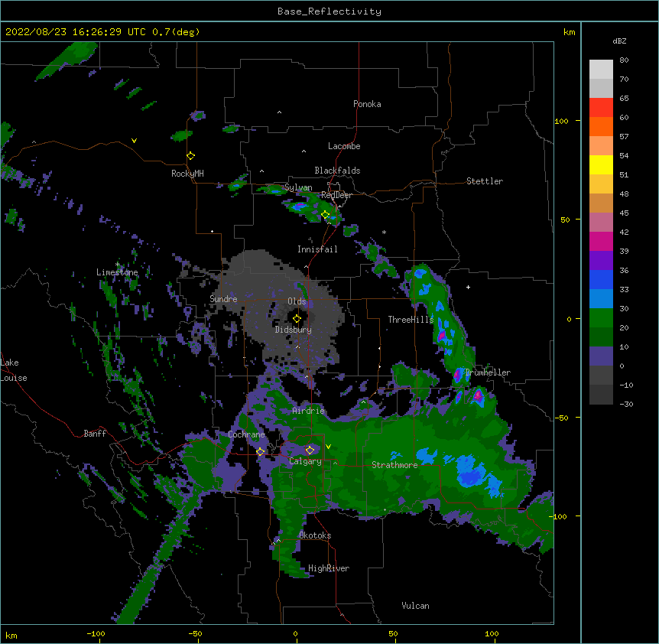Click the Airdrie label
Viewport: 659px width, 644px height.
[x=309, y=411]
